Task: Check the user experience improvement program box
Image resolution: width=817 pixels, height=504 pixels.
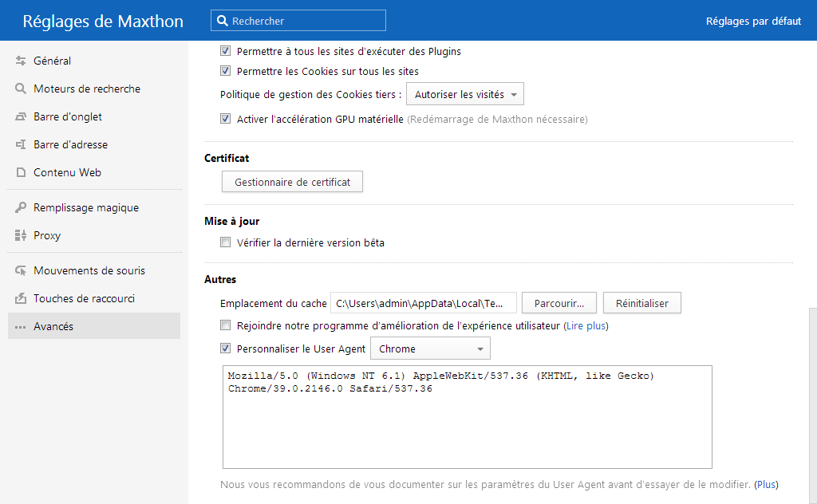Action: 225,325
